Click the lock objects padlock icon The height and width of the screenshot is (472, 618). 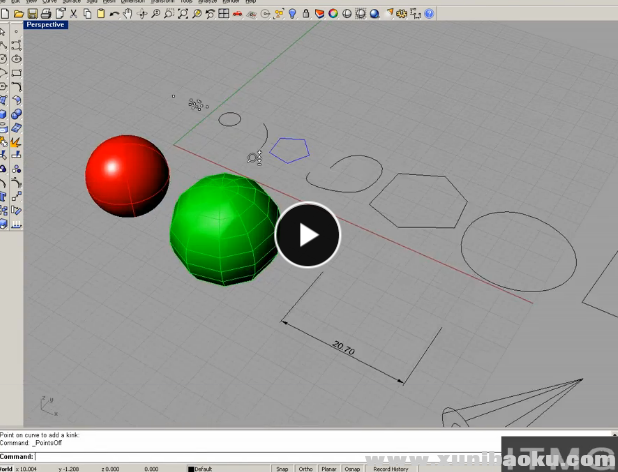306,14
